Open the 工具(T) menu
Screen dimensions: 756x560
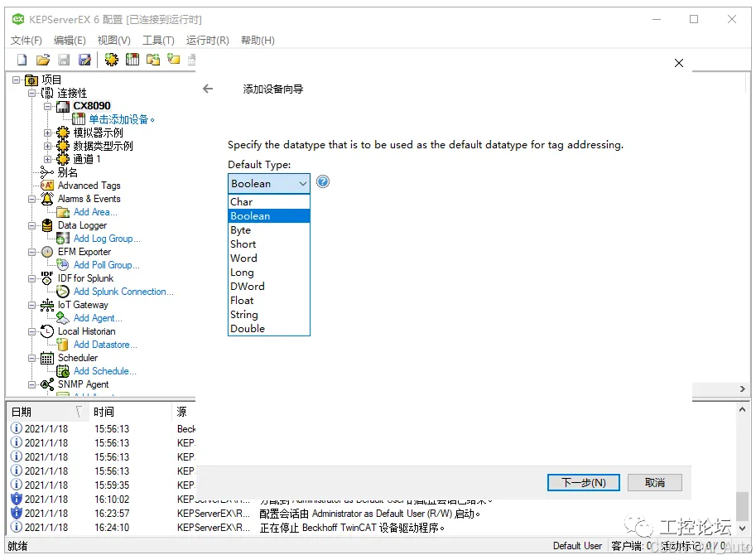158,41
